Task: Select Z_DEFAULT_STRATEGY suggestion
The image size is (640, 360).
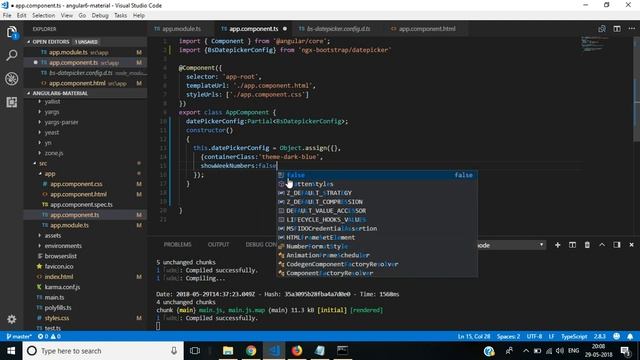Action: (377, 193)
